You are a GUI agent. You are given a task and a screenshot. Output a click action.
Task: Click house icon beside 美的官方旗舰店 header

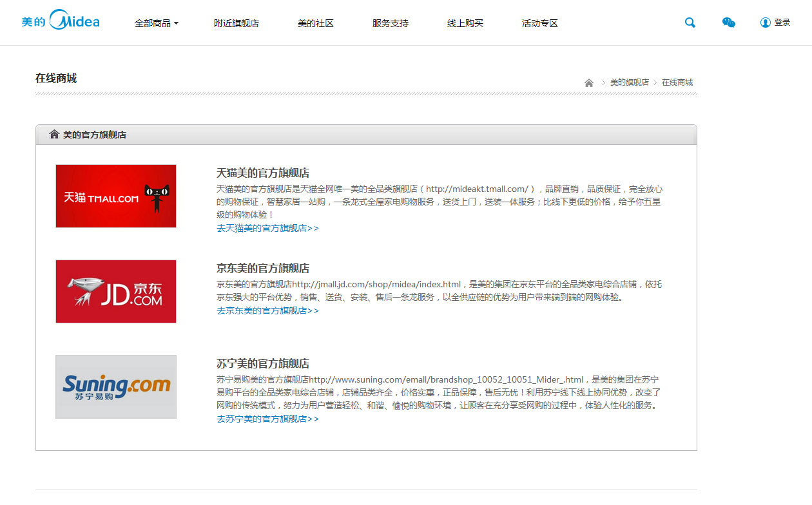coord(54,135)
